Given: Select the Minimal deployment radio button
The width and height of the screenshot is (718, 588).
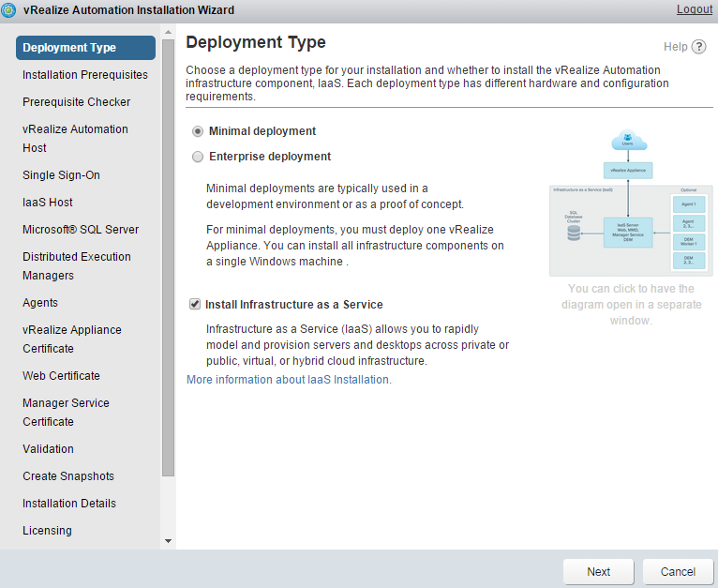Looking at the screenshot, I should pos(198,132).
